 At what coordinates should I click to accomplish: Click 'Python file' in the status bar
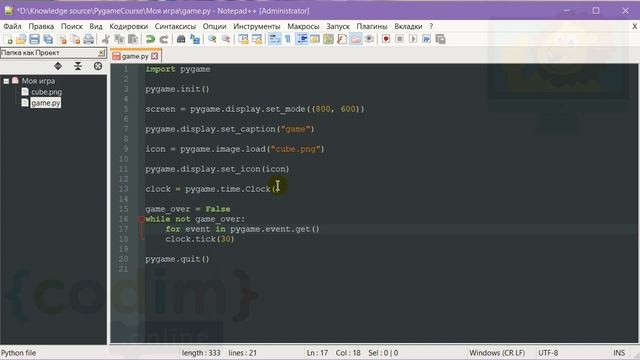(19, 353)
